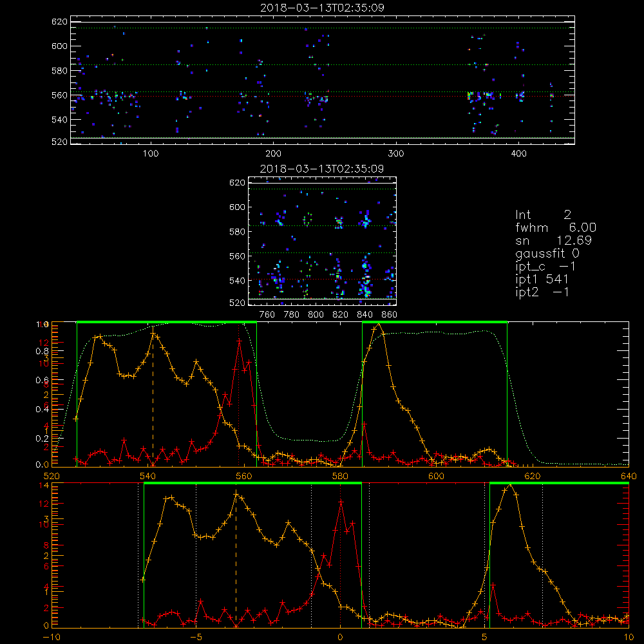644x644 pixels.
Task: Click x-axis label 540 on upper profile plot
Action: (147, 476)
